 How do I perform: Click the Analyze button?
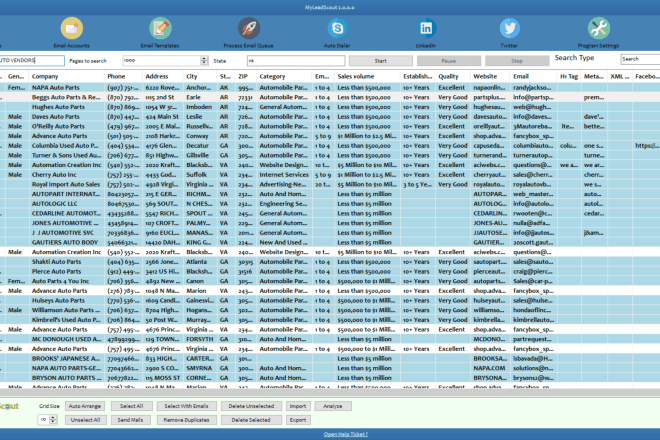(333, 406)
